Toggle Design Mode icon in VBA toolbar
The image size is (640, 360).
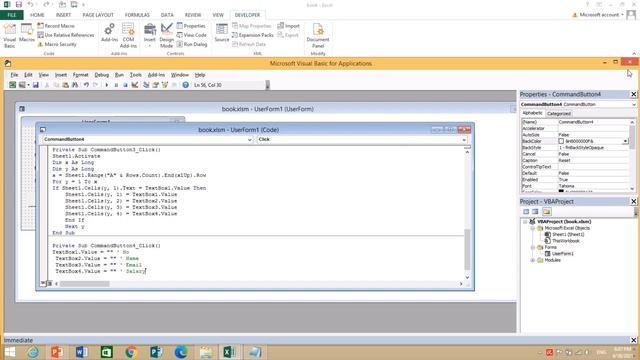click(135, 85)
